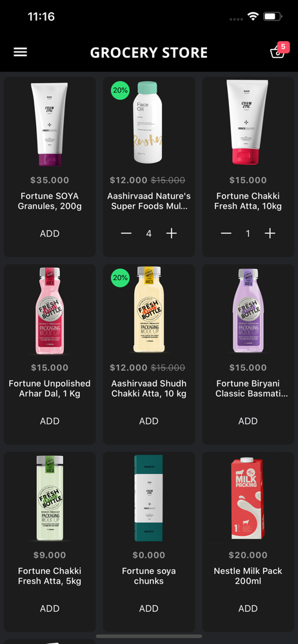Tap minus for Fortune Chakki Atta 10kg
This screenshot has height=644, width=298.
coord(226,233)
